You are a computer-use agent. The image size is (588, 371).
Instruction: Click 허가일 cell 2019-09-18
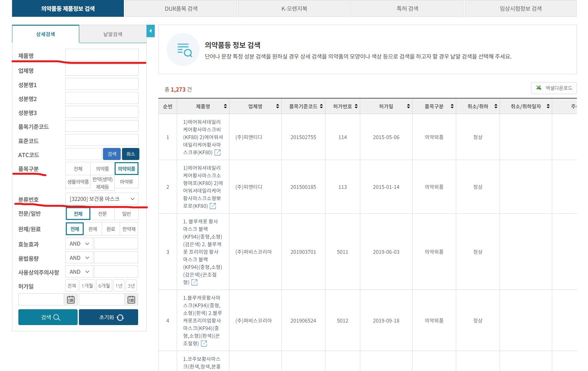click(x=386, y=321)
